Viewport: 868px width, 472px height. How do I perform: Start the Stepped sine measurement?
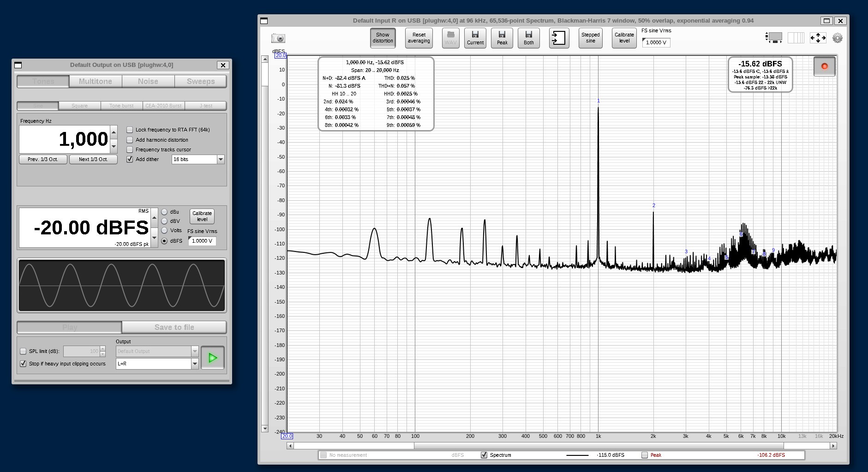(590, 38)
